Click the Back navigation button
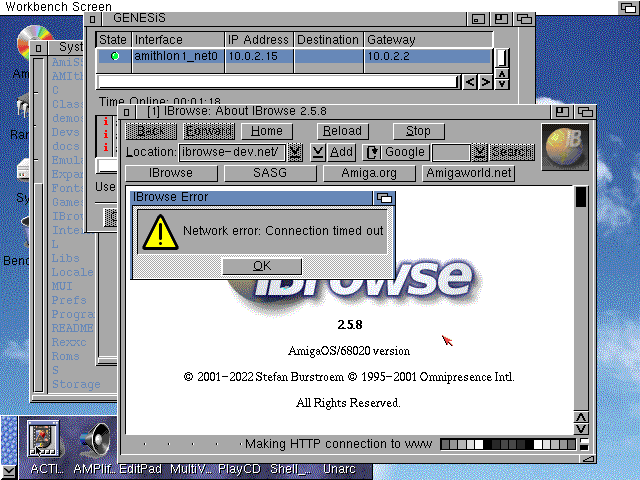This screenshot has width=640, height=480. (x=151, y=131)
